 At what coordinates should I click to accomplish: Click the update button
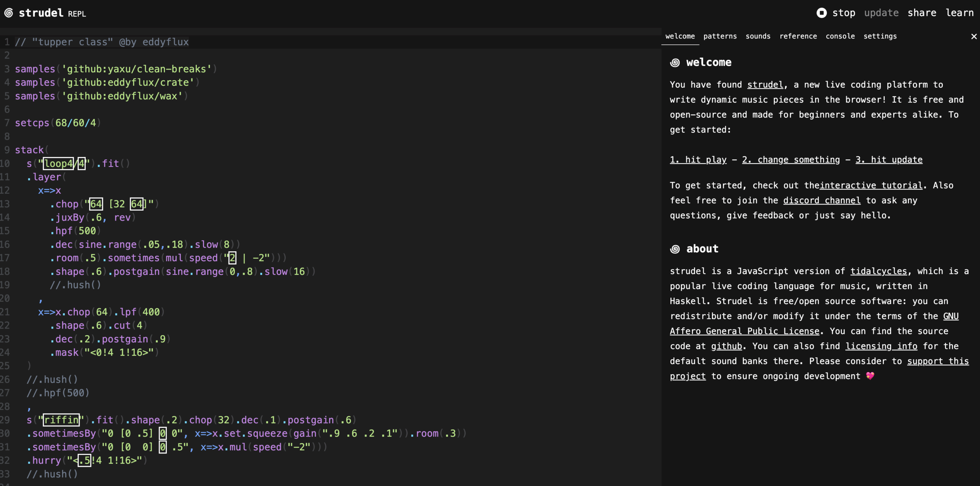[x=881, y=13]
